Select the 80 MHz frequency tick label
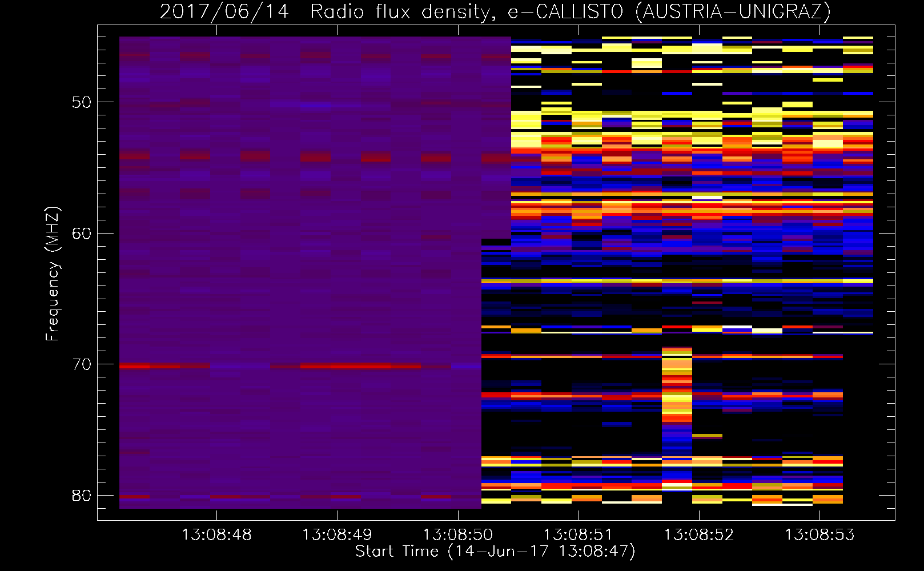This screenshot has height=571, width=924. 82,496
